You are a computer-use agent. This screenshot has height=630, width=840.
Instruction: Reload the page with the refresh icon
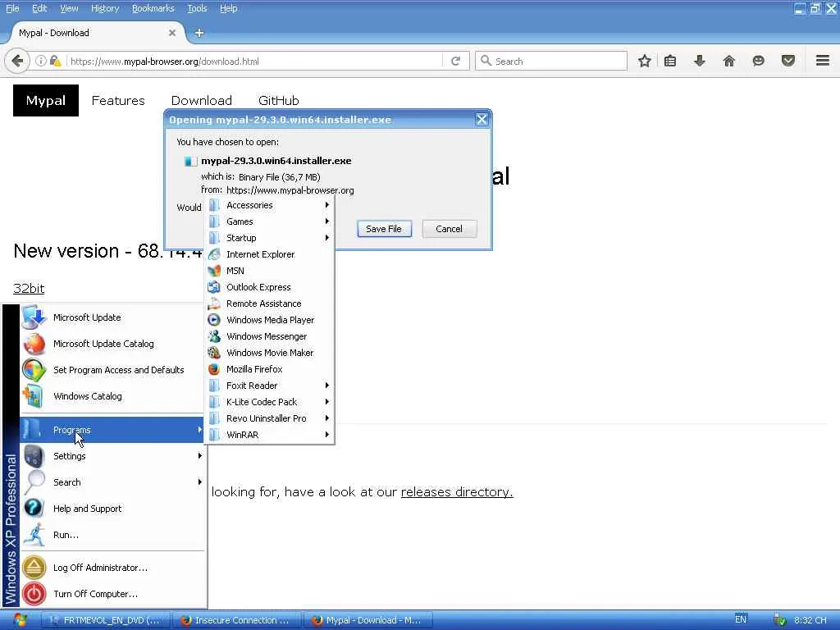pyautogui.click(x=456, y=61)
